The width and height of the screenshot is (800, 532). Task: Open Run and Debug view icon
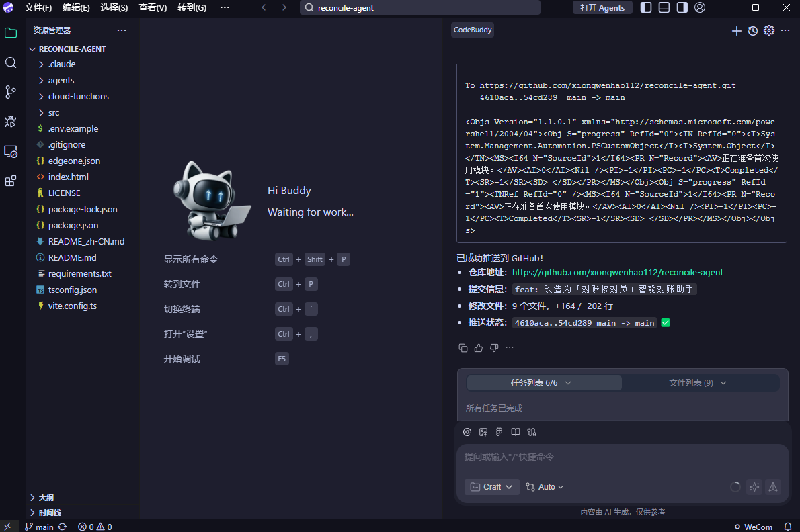pyautogui.click(x=11, y=122)
